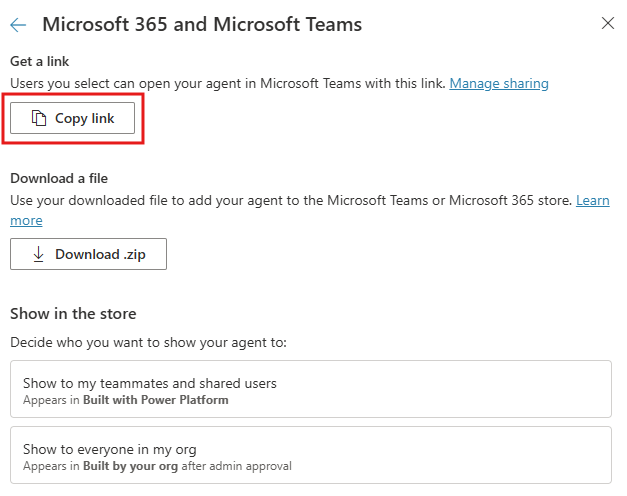Open the Manage sharing link
This screenshot has width=627, height=496.
[499, 83]
